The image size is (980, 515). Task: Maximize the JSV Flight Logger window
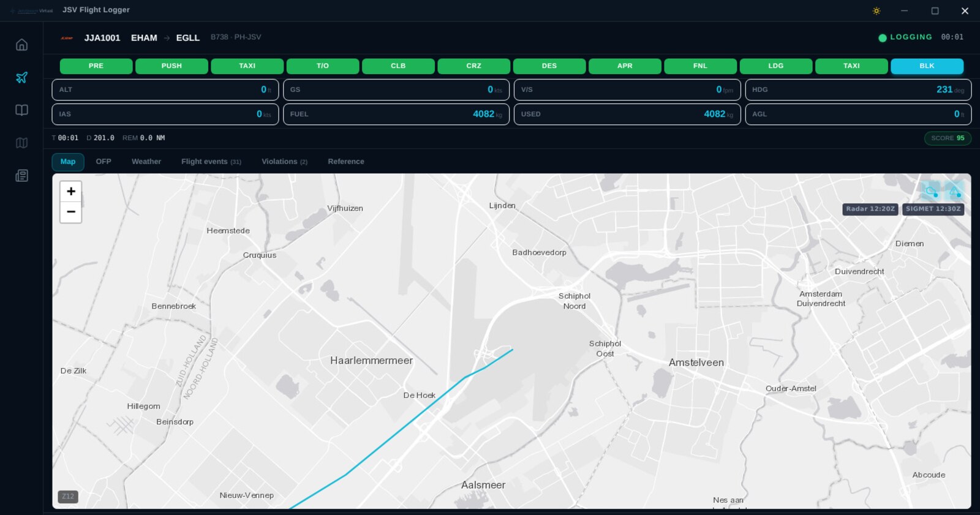pos(935,11)
